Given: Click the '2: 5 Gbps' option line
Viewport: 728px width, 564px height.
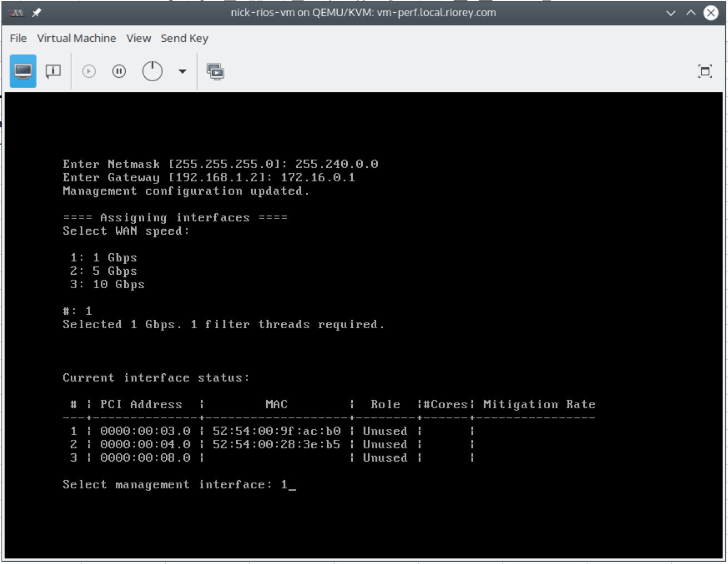Looking at the screenshot, I should [x=104, y=271].
